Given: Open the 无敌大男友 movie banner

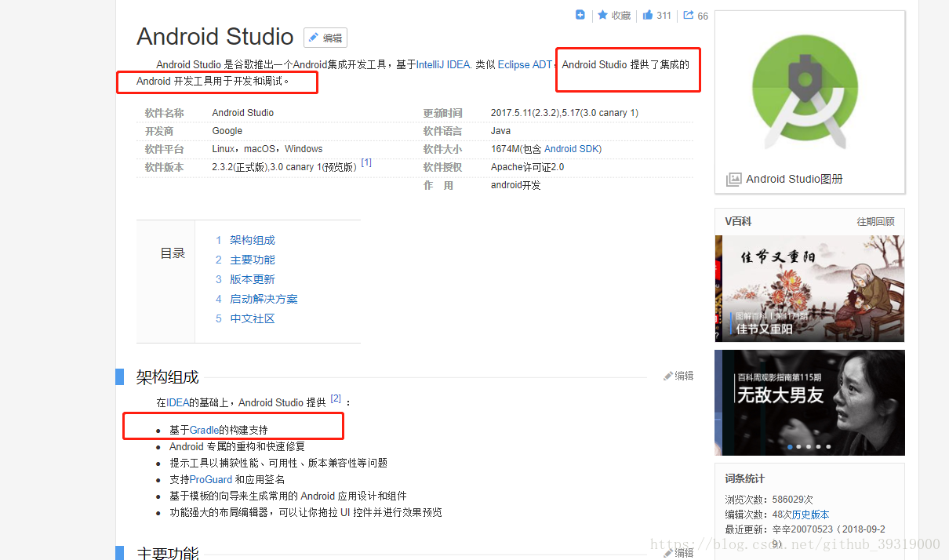Looking at the screenshot, I should point(809,402).
